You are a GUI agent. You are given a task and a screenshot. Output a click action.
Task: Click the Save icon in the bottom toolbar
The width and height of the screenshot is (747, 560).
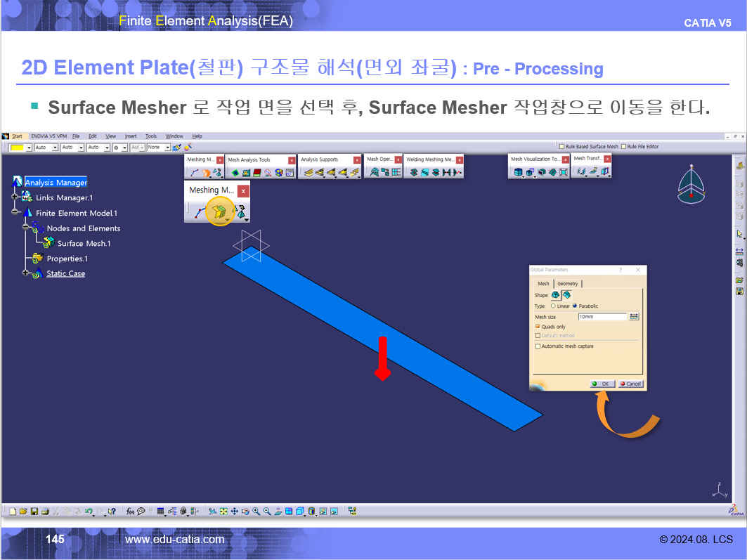[34, 512]
